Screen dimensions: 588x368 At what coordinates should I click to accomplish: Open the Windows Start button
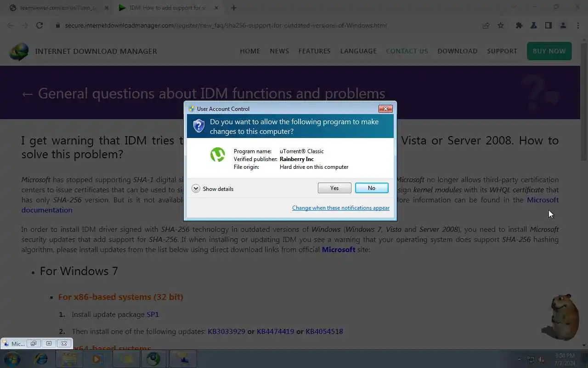click(11, 359)
